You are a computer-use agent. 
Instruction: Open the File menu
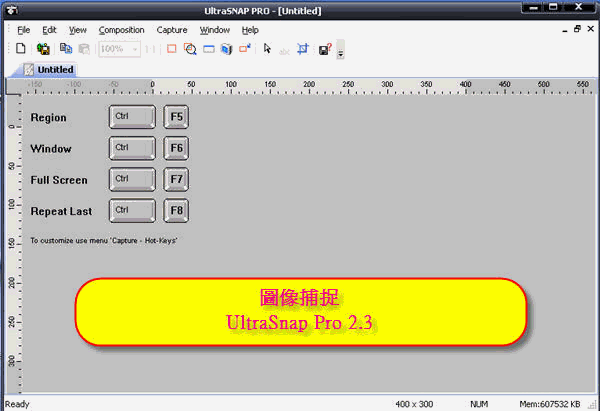24,30
